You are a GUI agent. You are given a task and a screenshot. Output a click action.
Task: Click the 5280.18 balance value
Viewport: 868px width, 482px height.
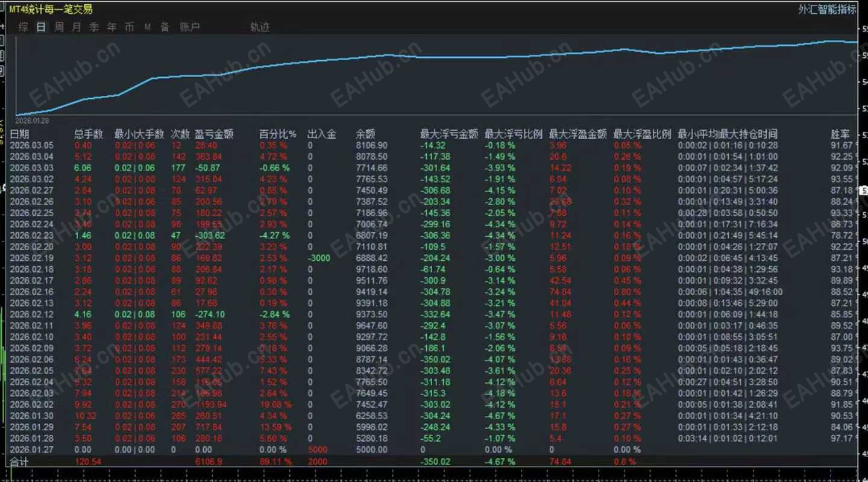pos(371,438)
